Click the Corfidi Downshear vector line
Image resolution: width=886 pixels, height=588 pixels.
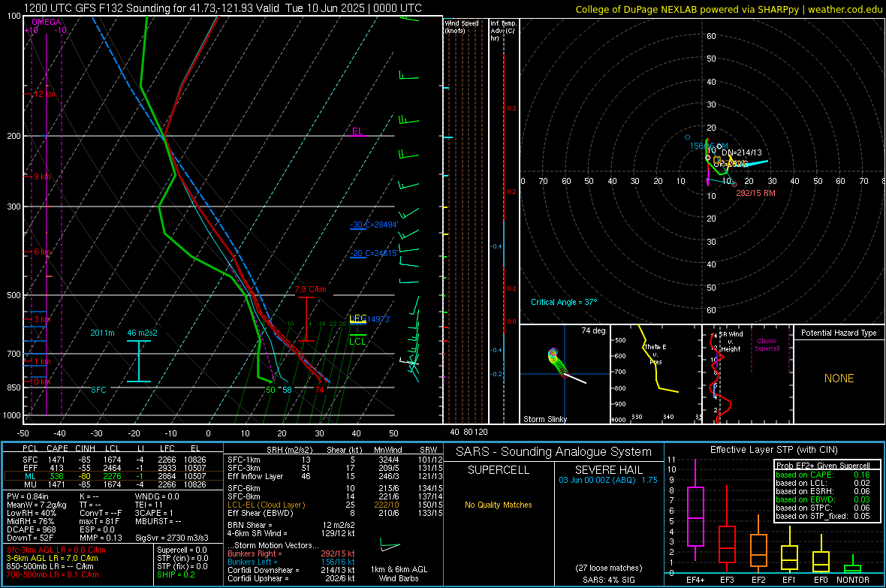point(291,570)
